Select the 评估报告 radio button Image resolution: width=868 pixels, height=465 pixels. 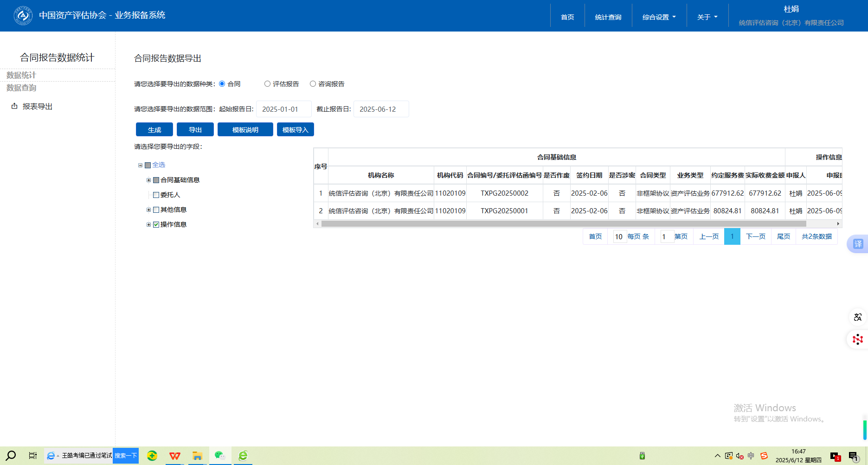(267, 84)
